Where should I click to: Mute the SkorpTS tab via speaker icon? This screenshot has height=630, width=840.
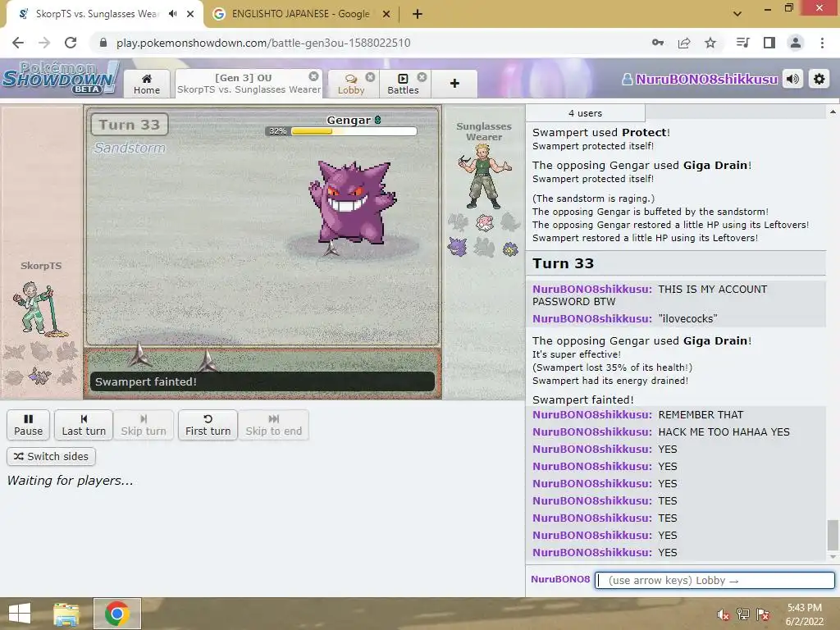pyautogui.click(x=172, y=14)
